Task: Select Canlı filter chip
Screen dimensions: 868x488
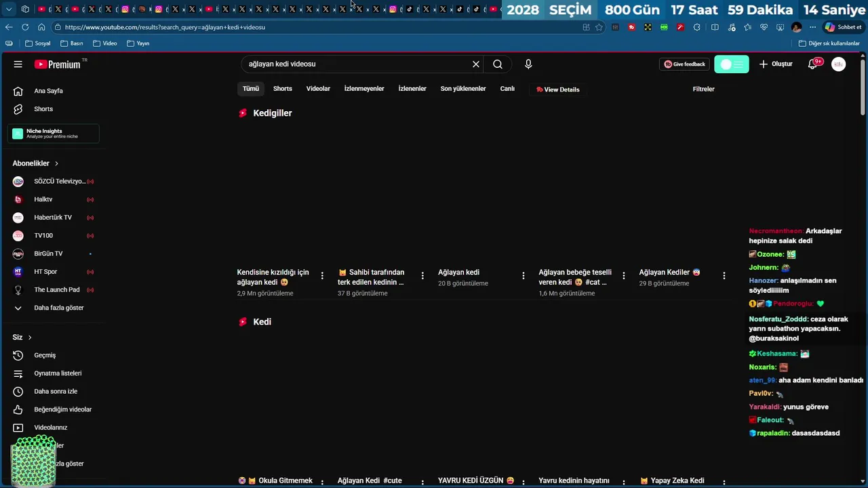Action: click(507, 89)
